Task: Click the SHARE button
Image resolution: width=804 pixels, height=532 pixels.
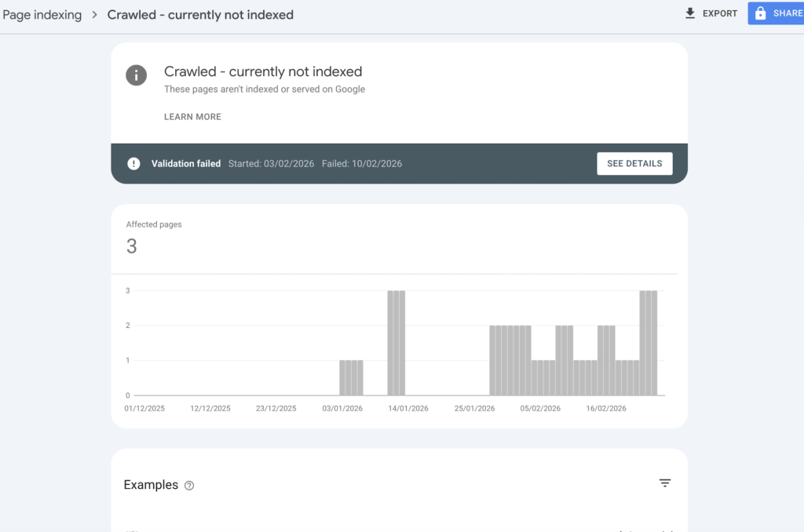Action: click(x=780, y=13)
